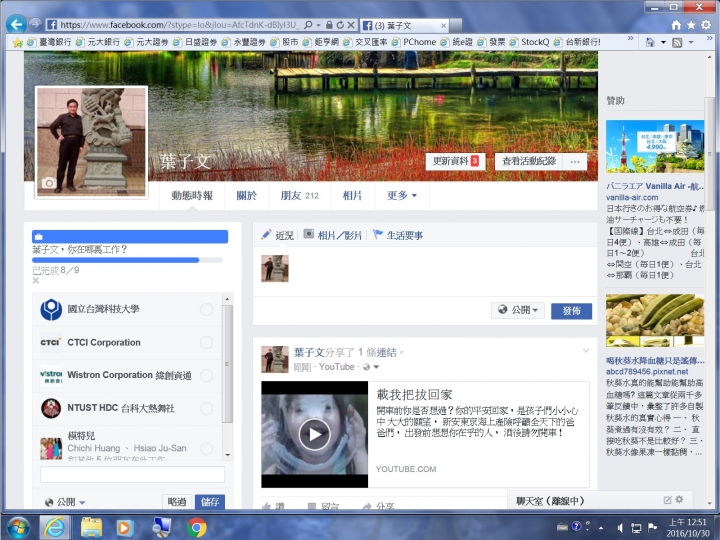Click 臺灣銀行 favorites bar link

[x=50, y=42]
